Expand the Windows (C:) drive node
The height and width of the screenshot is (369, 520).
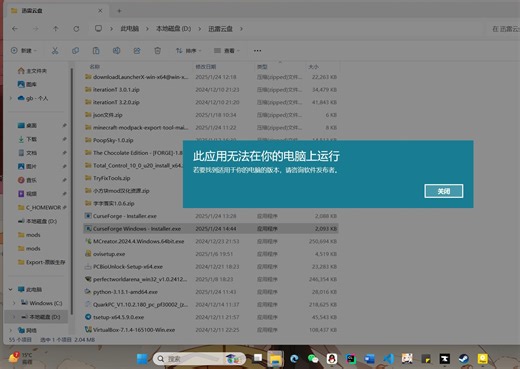tap(14, 303)
